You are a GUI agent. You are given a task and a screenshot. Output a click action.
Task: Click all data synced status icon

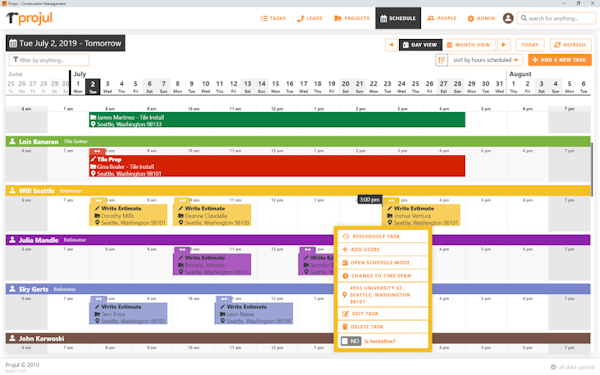(x=553, y=367)
